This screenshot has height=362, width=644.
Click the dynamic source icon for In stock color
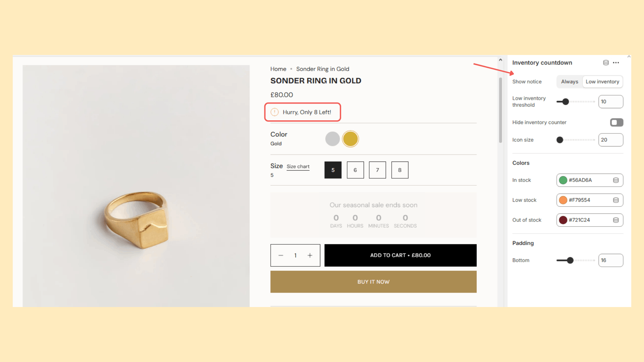(x=616, y=180)
